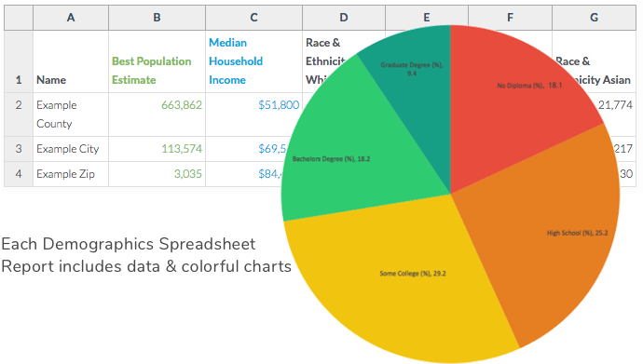Select row 4 header number
The image size is (643, 364).
[x=19, y=174]
